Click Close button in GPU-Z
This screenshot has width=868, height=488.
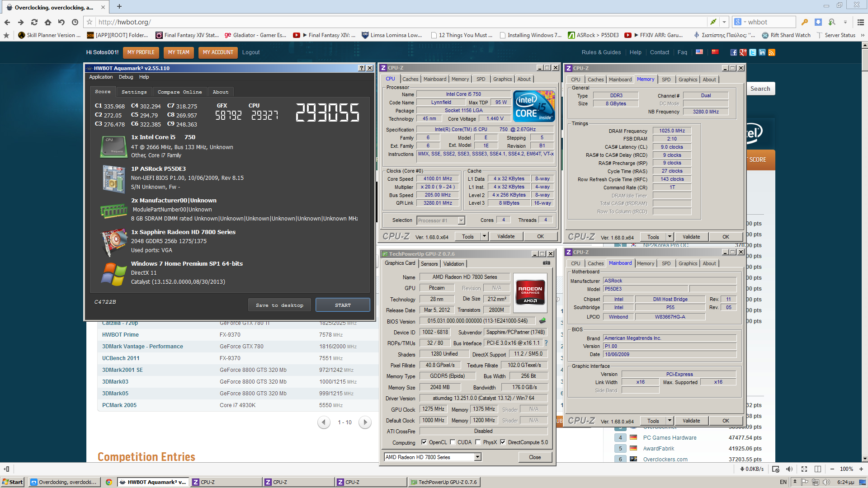535,457
